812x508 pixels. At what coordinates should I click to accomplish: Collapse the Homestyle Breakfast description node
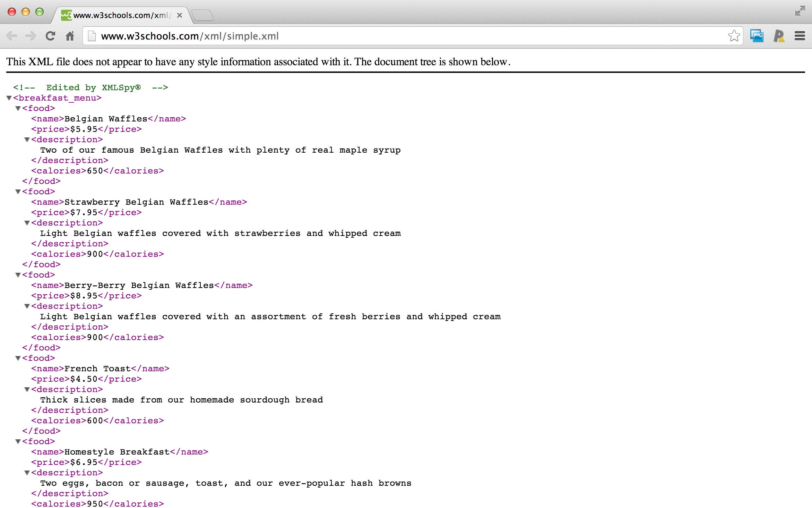click(27, 473)
